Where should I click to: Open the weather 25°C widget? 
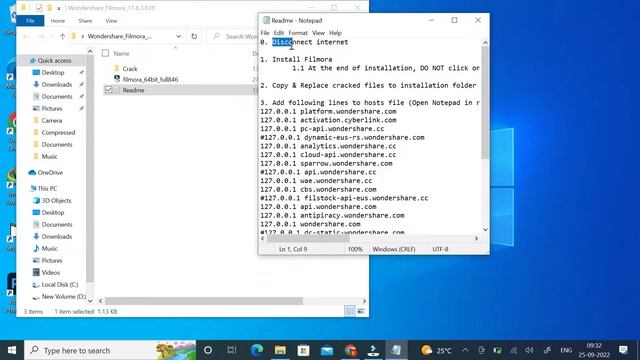click(x=437, y=350)
